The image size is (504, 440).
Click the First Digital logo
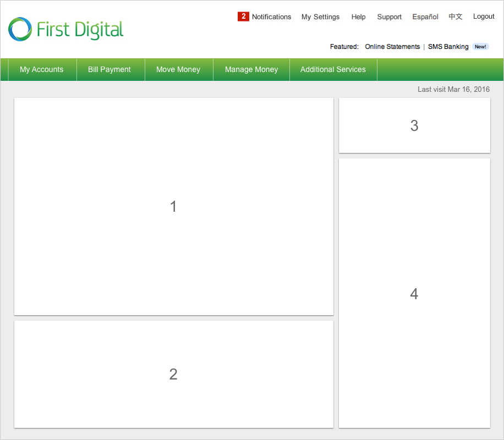click(66, 29)
